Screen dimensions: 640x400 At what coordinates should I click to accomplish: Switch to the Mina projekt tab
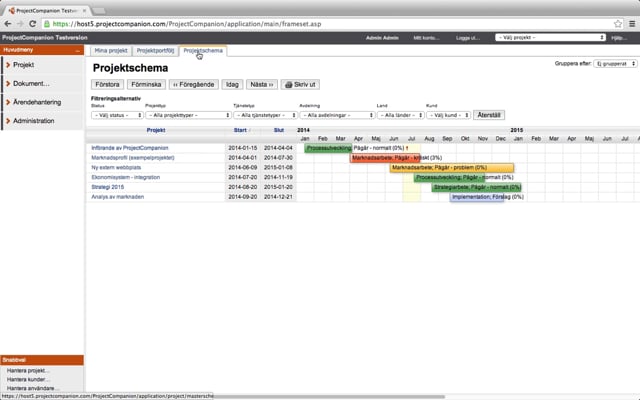coord(111,51)
